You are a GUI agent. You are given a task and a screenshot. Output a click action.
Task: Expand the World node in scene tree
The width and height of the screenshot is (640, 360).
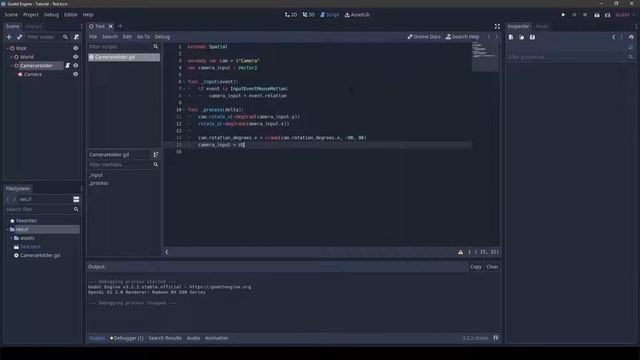[11, 57]
